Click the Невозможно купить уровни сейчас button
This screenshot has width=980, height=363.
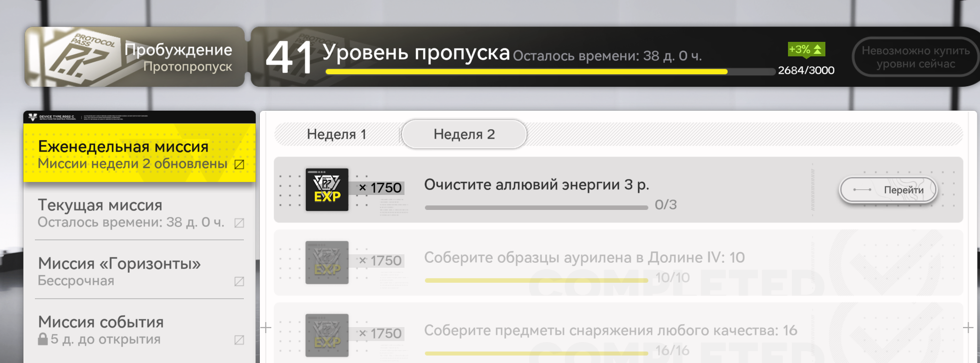click(x=916, y=57)
